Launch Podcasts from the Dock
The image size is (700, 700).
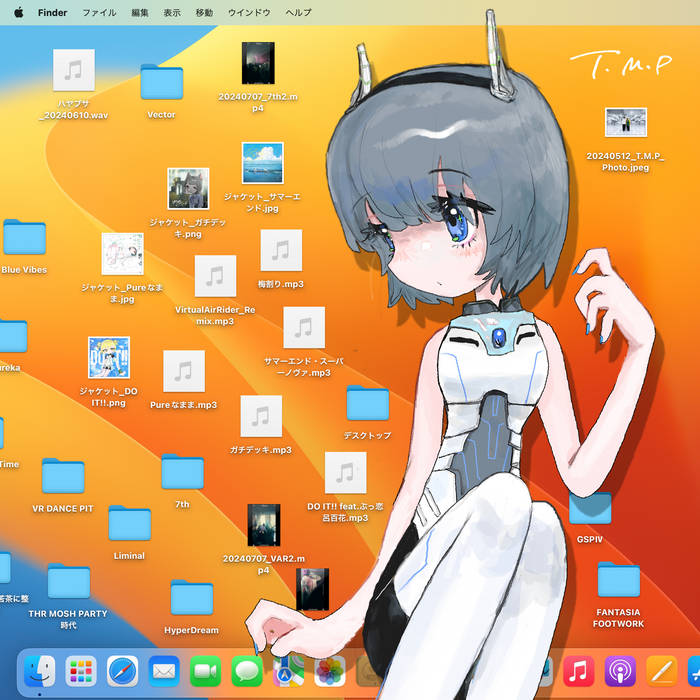point(620,671)
